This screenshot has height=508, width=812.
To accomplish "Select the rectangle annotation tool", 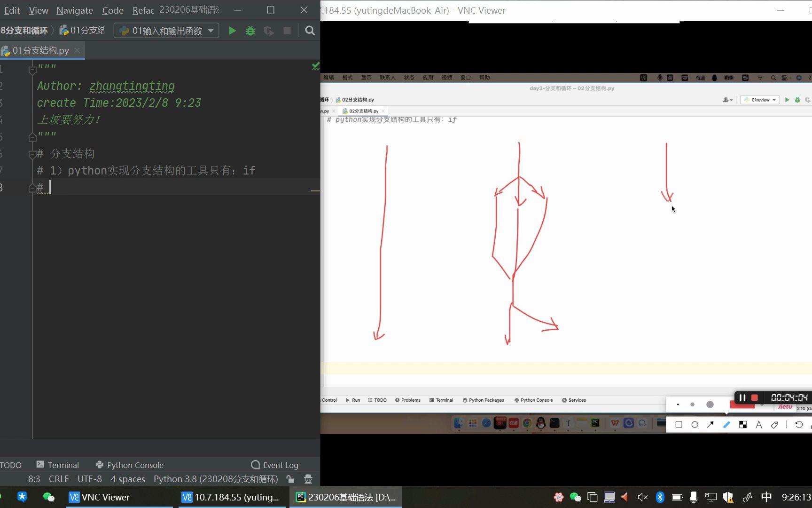I will point(679,425).
